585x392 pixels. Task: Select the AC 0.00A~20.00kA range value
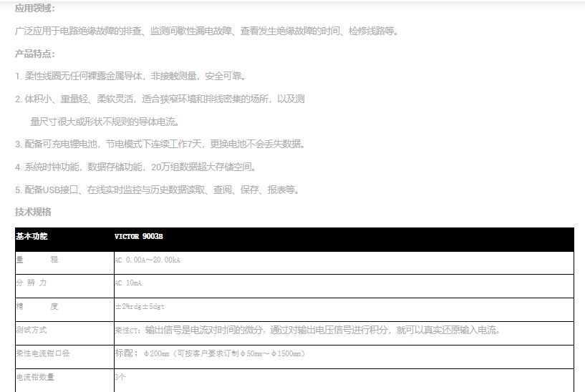coord(148,260)
